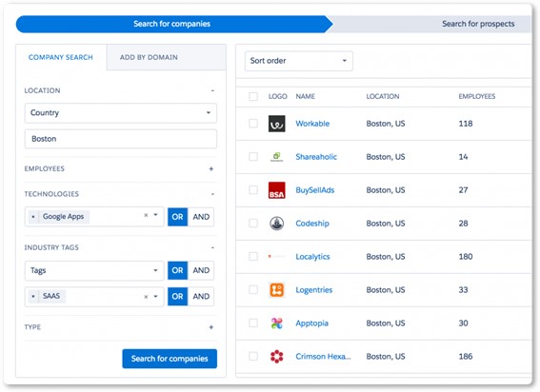
Task: Expand the Type filter section
Action: click(211, 327)
